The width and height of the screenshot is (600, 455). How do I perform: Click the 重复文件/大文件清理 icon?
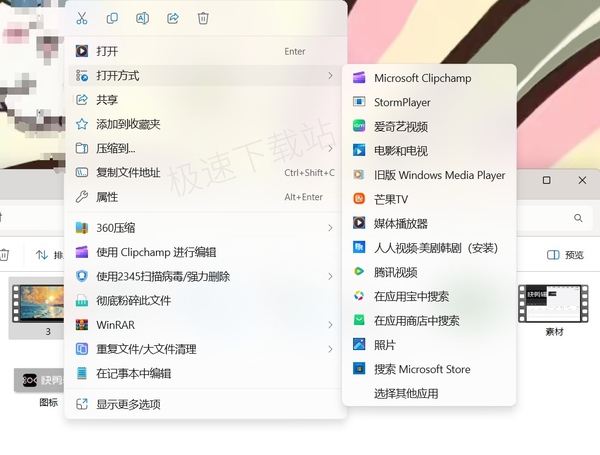click(x=82, y=349)
